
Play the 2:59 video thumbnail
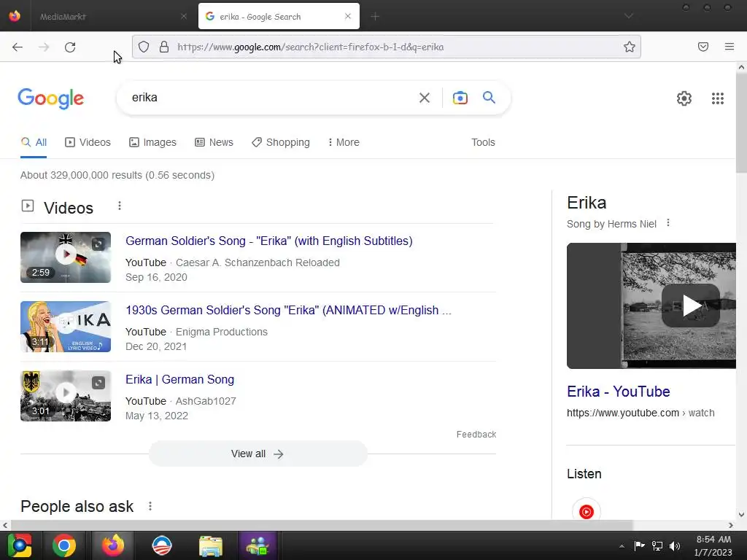66,257
